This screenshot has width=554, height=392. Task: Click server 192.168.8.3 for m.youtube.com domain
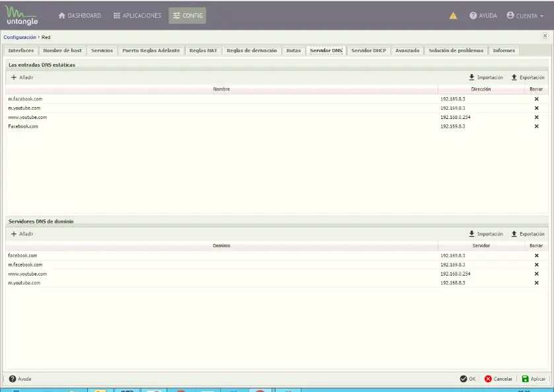(453, 283)
